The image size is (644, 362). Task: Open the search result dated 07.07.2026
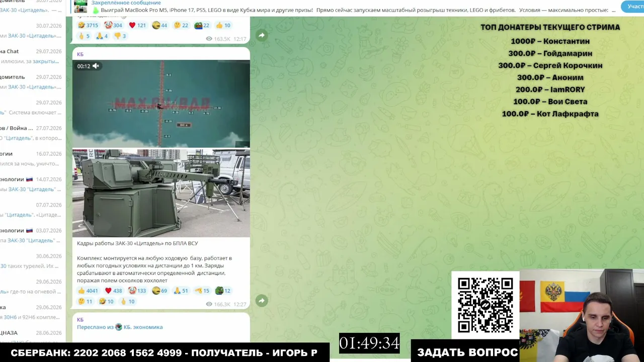[31, 210]
